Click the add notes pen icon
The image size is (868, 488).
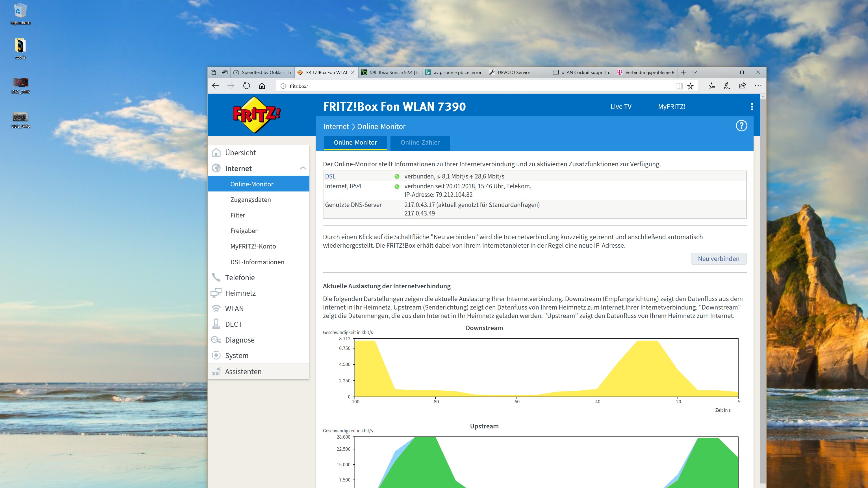(727, 86)
